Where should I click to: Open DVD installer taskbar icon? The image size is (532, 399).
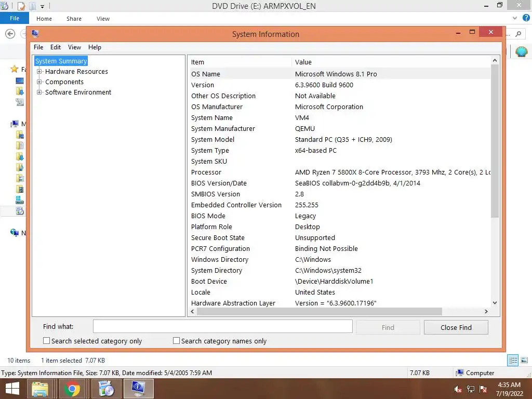coord(106,389)
